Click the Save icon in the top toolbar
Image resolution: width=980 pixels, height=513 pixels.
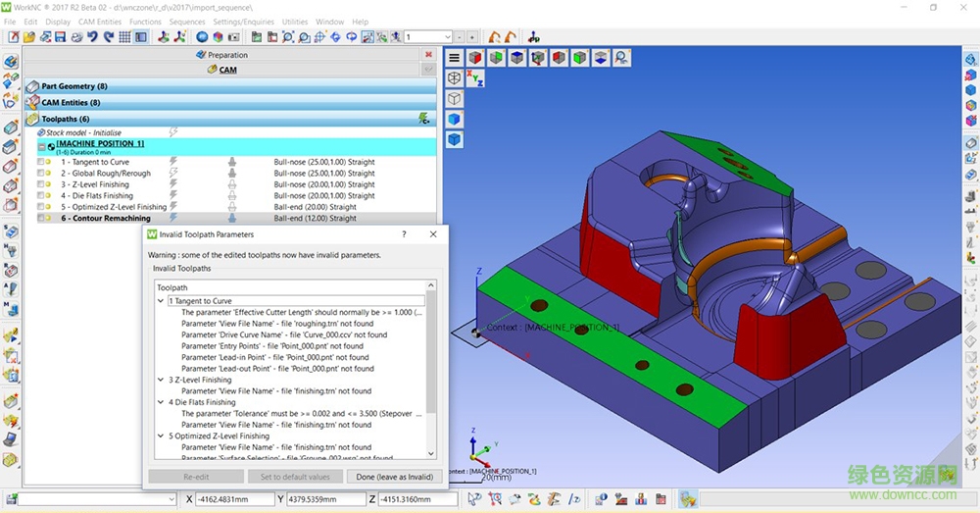coord(61,37)
